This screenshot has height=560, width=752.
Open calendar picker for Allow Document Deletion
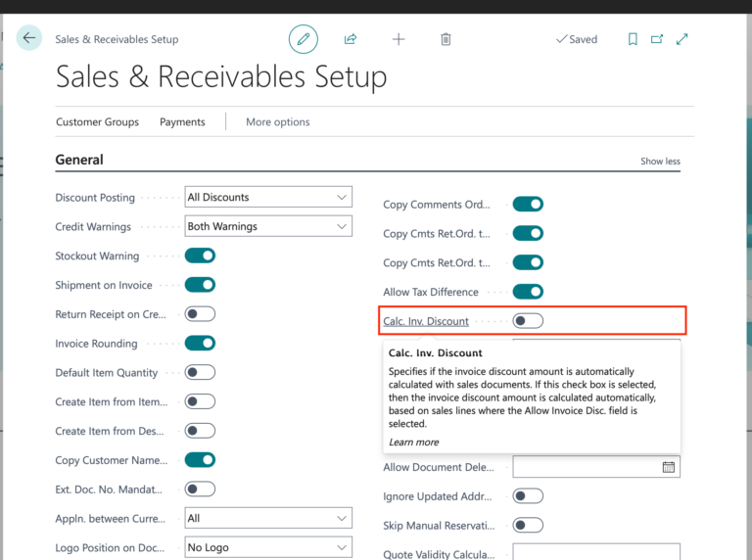(669, 467)
